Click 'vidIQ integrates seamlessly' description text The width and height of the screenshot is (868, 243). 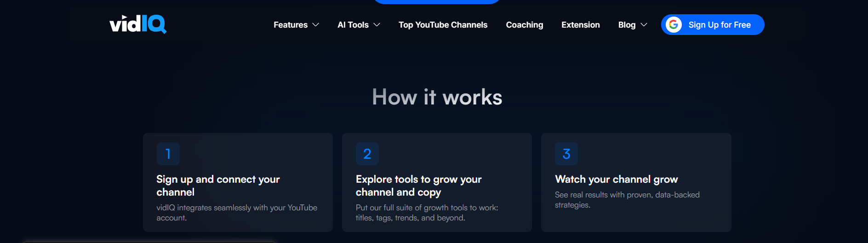pyautogui.click(x=237, y=213)
